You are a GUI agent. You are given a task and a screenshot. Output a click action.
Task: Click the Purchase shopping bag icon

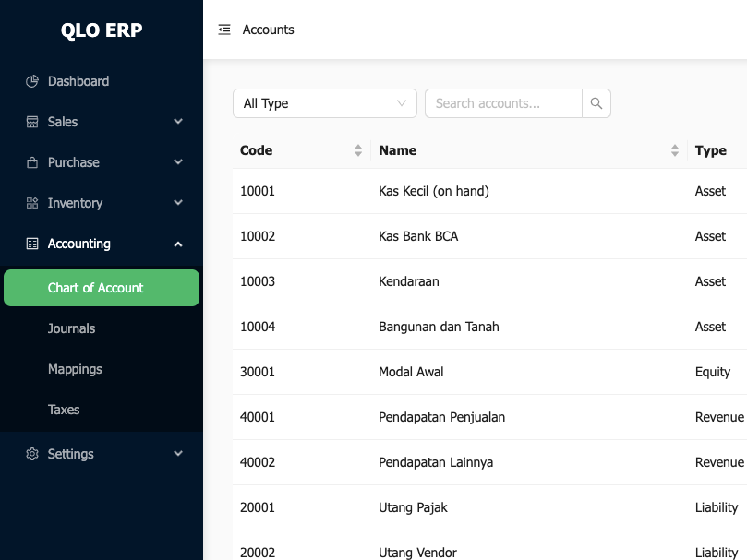tap(32, 162)
